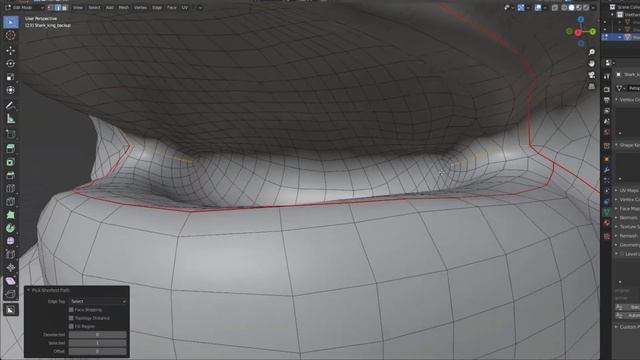Open the viewport shading options dropdown

coord(593,7)
